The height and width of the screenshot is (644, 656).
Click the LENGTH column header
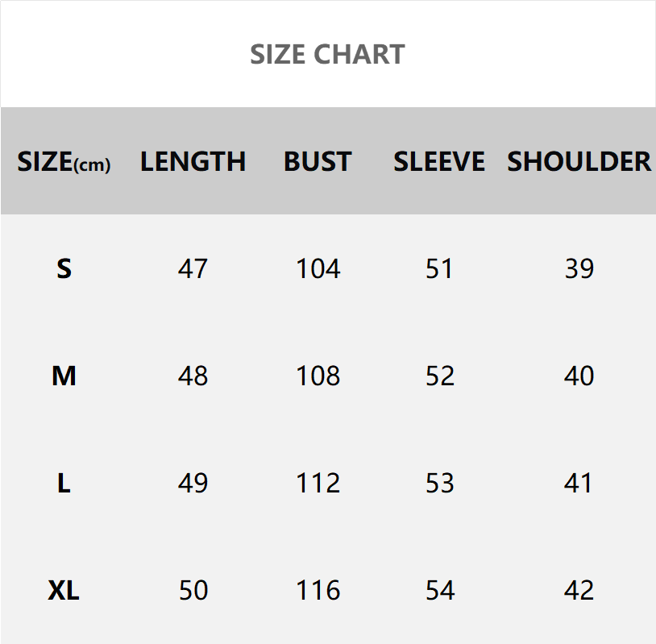(x=193, y=161)
